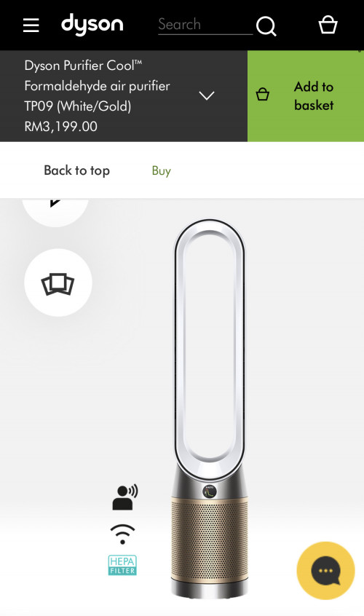Open the yellow live chat bubble
Screen dimensions: 364x616
(325, 570)
